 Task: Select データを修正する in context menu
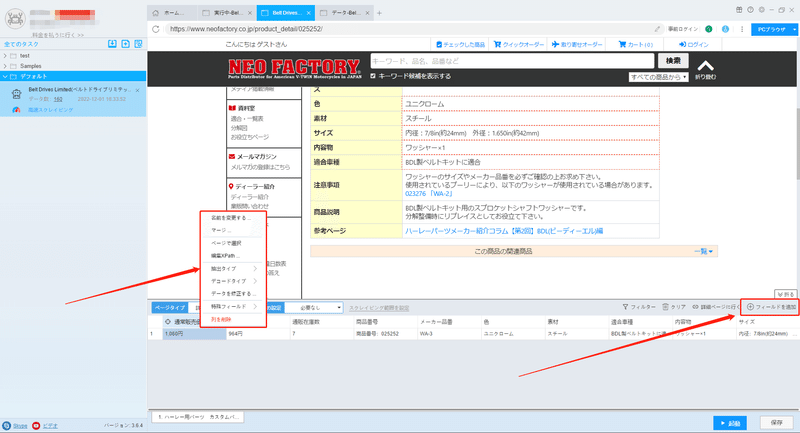(x=234, y=294)
